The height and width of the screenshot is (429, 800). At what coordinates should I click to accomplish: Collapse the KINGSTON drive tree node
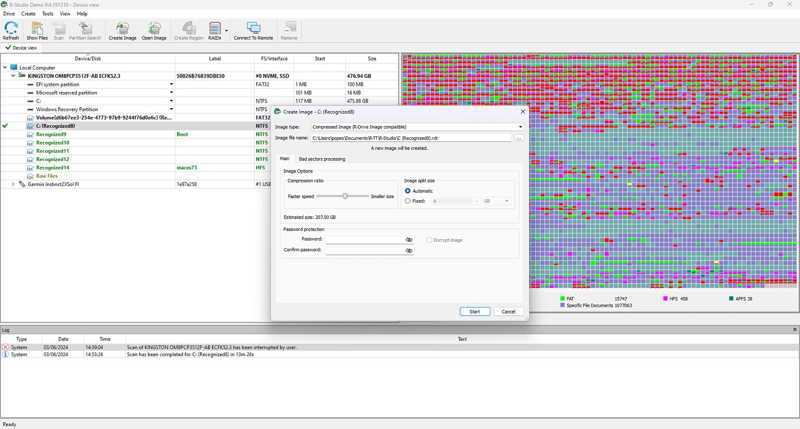coord(13,75)
